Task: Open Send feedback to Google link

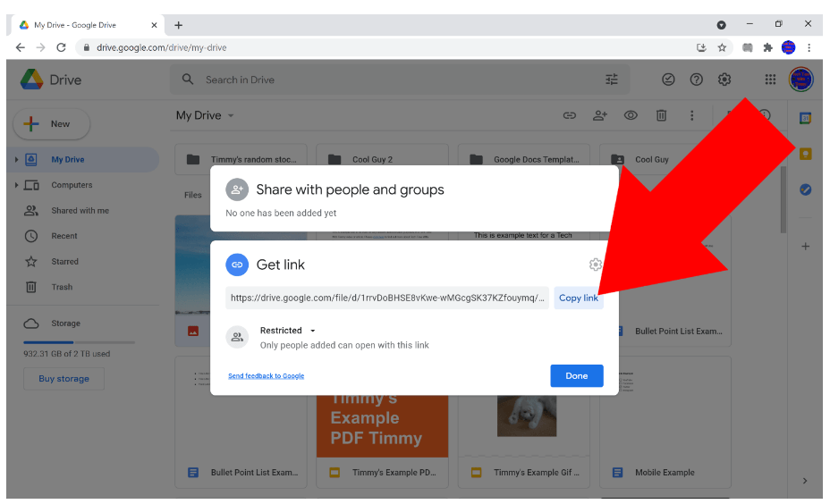Action: [267, 375]
